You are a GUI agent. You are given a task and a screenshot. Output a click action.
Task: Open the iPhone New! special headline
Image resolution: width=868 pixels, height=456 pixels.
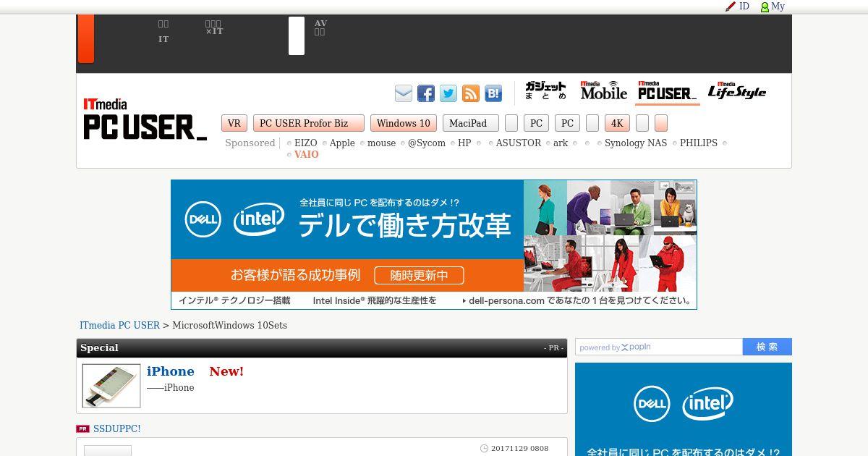coord(195,371)
